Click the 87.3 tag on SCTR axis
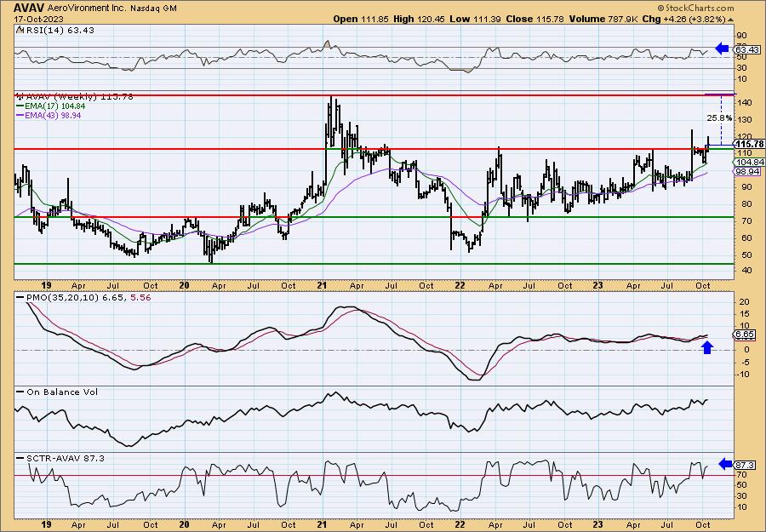Image resolution: width=766 pixels, height=532 pixels. point(746,466)
